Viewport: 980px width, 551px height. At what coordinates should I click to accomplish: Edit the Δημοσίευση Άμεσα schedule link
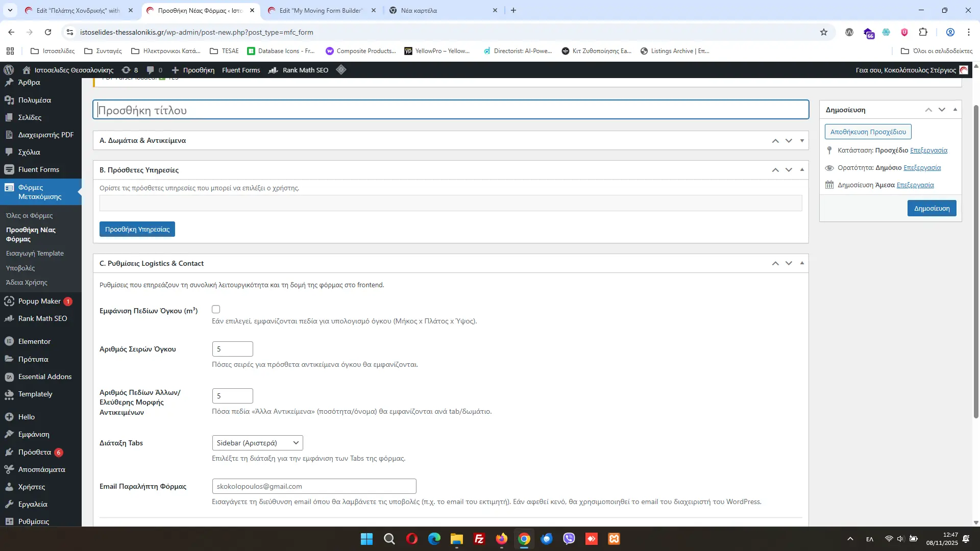(x=915, y=185)
